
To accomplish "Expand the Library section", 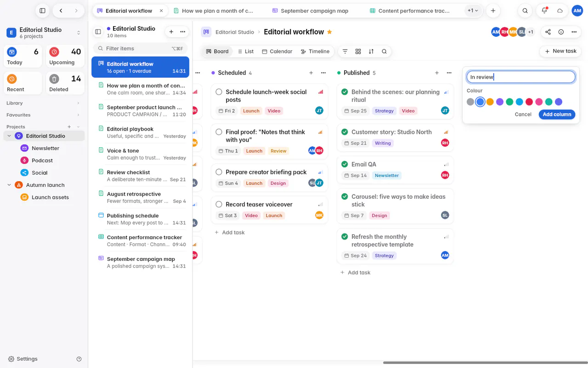I will [x=78, y=103].
